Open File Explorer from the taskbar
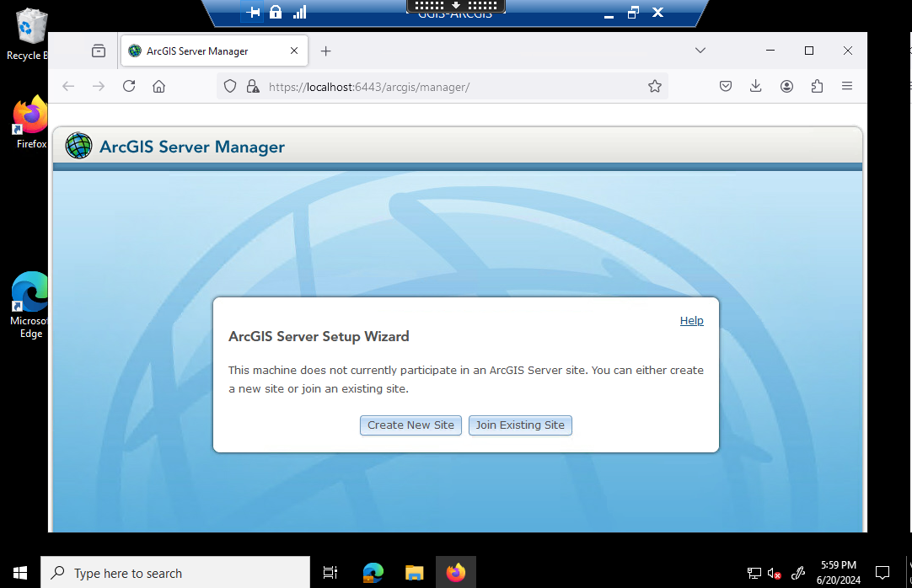This screenshot has width=912, height=588. [414, 573]
